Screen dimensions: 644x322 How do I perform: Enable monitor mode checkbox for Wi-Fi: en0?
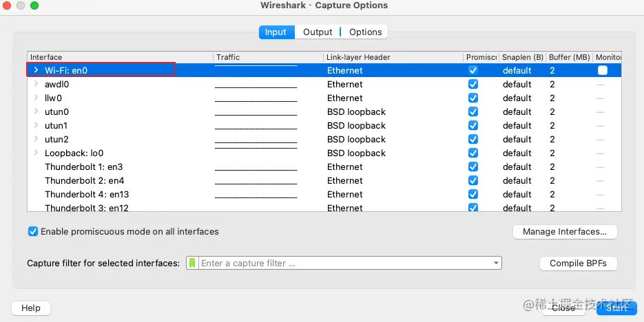tap(603, 70)
